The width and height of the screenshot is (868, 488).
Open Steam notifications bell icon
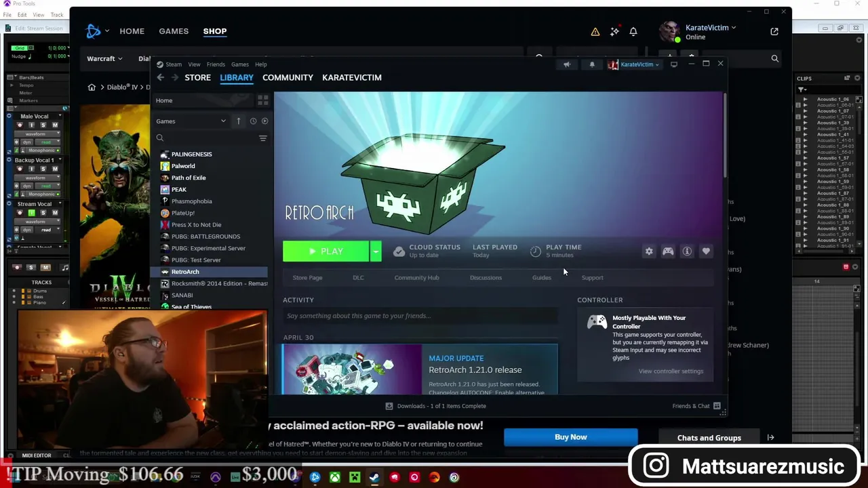click(x=592, y=64)
